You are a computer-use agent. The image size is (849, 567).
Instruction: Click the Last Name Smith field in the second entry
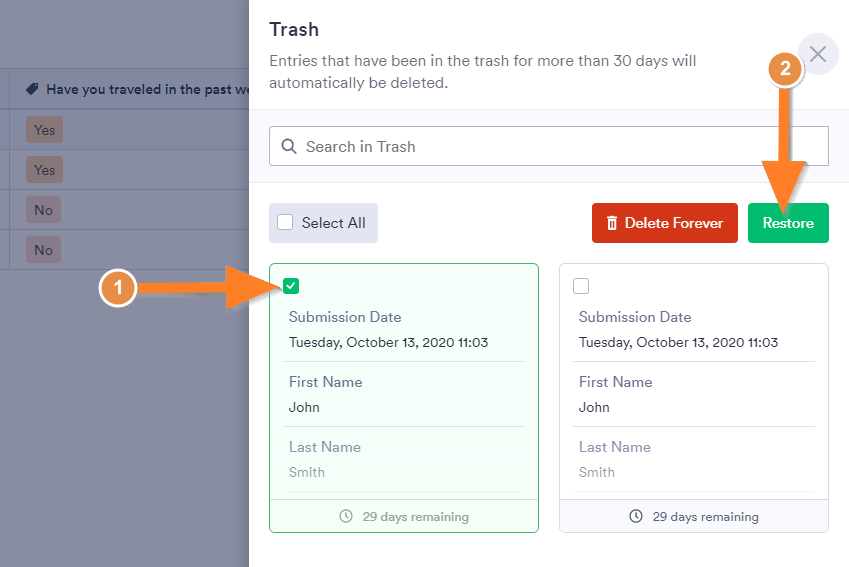coord(596,472)
